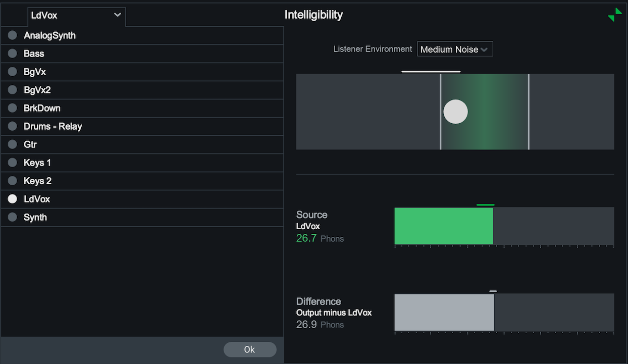Click the Synth track name

pos(35,217)
